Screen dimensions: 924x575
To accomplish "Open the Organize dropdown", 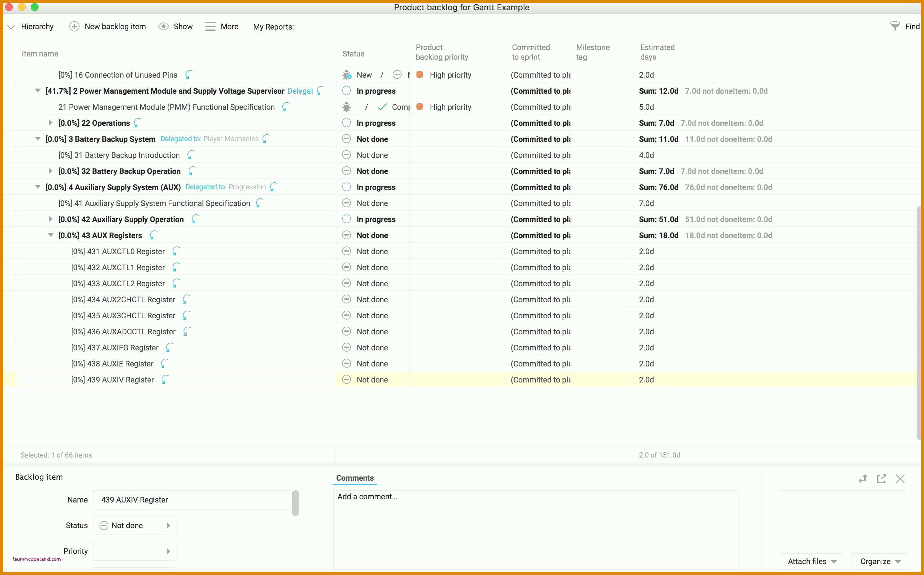I will pyautogui.click(x=879, y=561).
